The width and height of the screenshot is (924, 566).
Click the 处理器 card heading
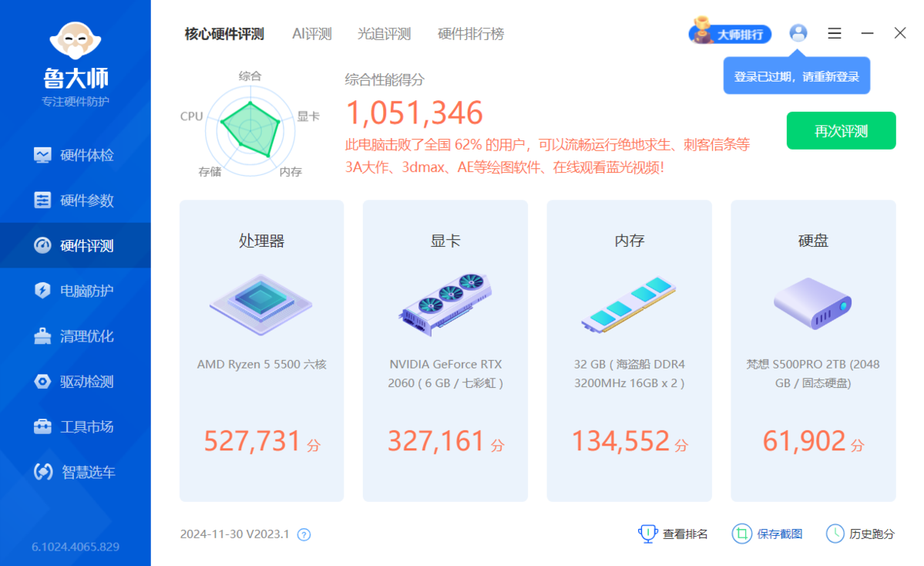click(262, 241)
